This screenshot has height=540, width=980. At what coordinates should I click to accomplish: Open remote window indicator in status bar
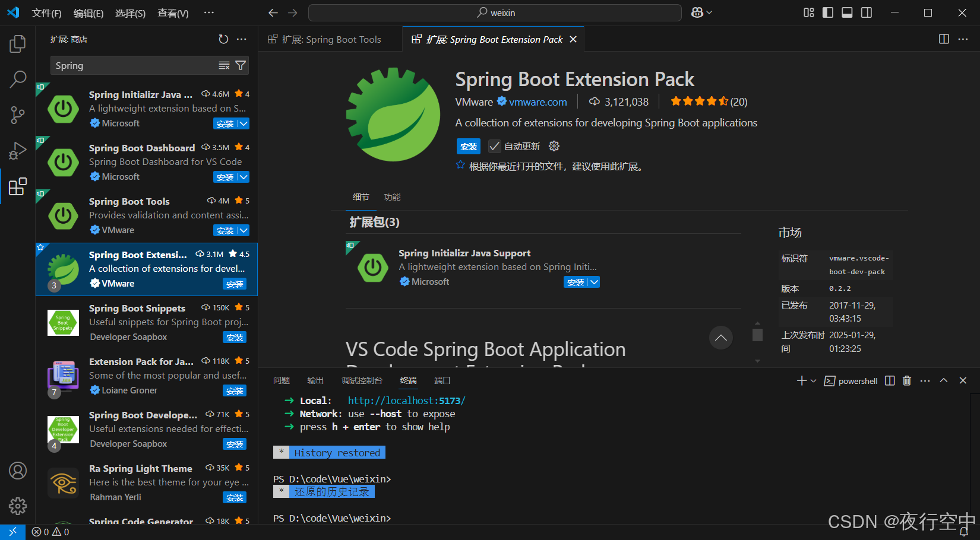tap(12, 532)
